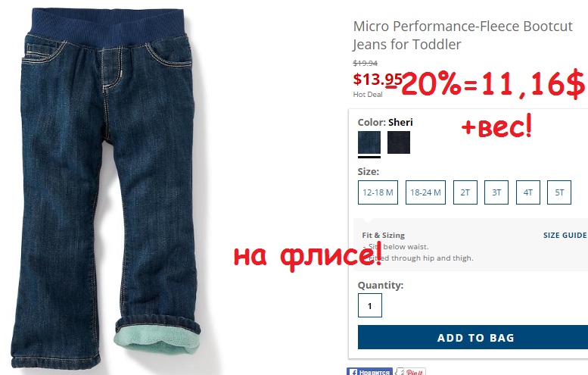Choose the darker black denim swatch

coord(399,142)
